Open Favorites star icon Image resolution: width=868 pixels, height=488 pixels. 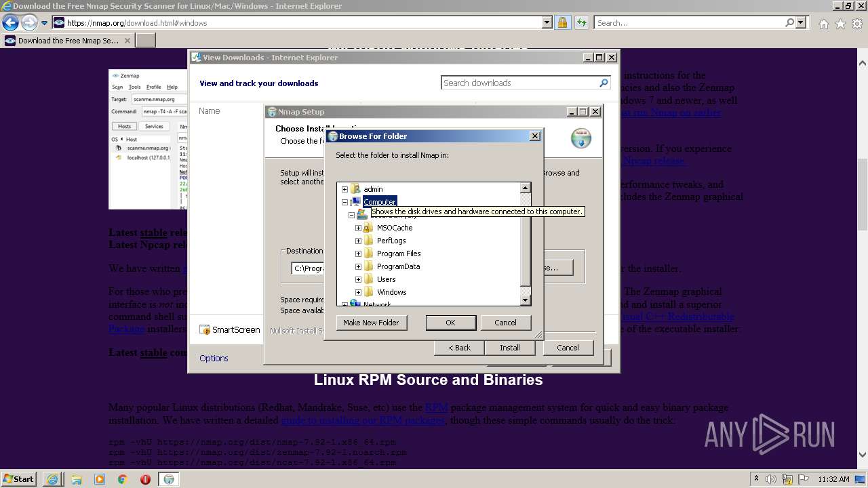[840, 24]
